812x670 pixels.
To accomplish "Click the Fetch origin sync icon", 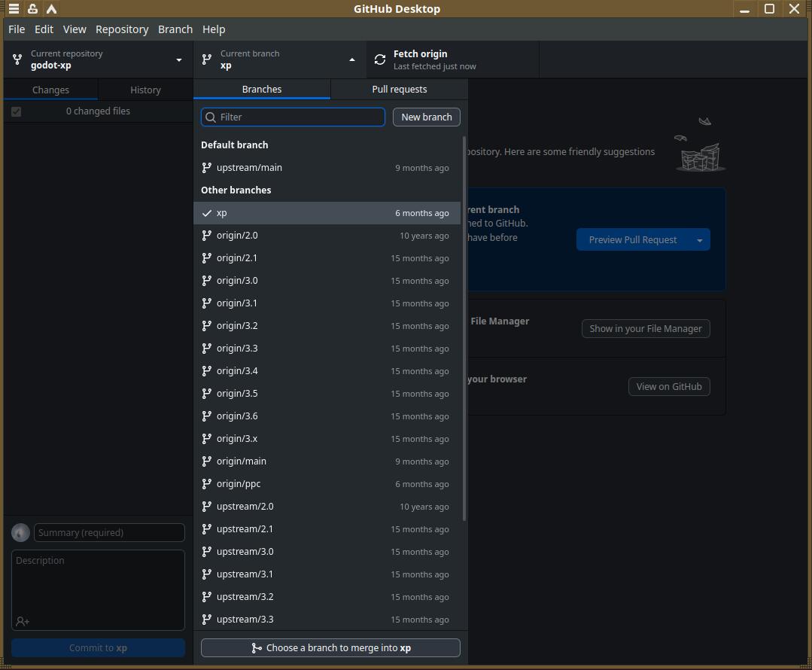I will [380, 59].
